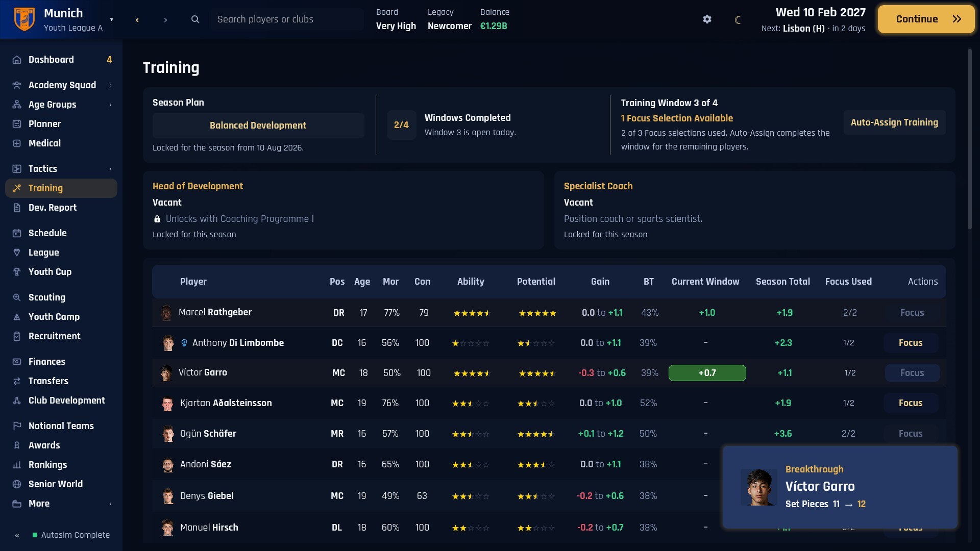The height and width of the screenshot is (551, 980).
Task: Click the Schedule calendar icon
Action: point(17,233)
